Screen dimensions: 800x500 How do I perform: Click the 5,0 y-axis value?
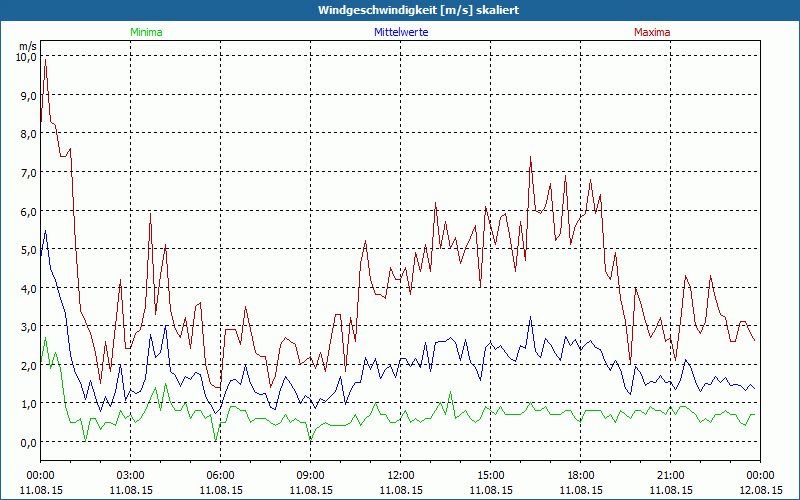pos(29,250)
